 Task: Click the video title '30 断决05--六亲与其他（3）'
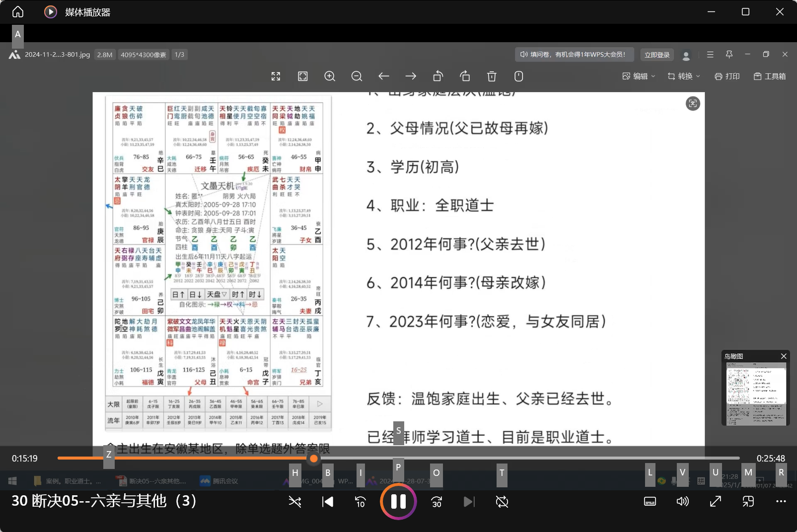(x=104, y=501)
